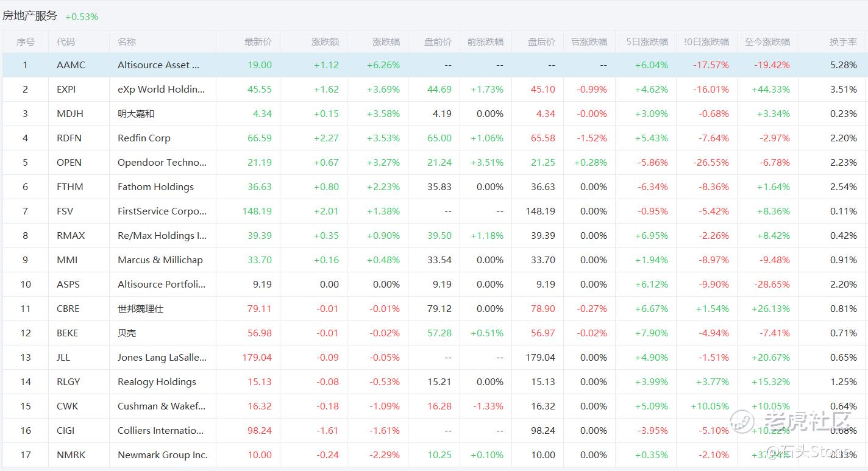The width and height of the screenshot is (868, 471).
Task: Select ticker JLL
Action: [63, 358]
